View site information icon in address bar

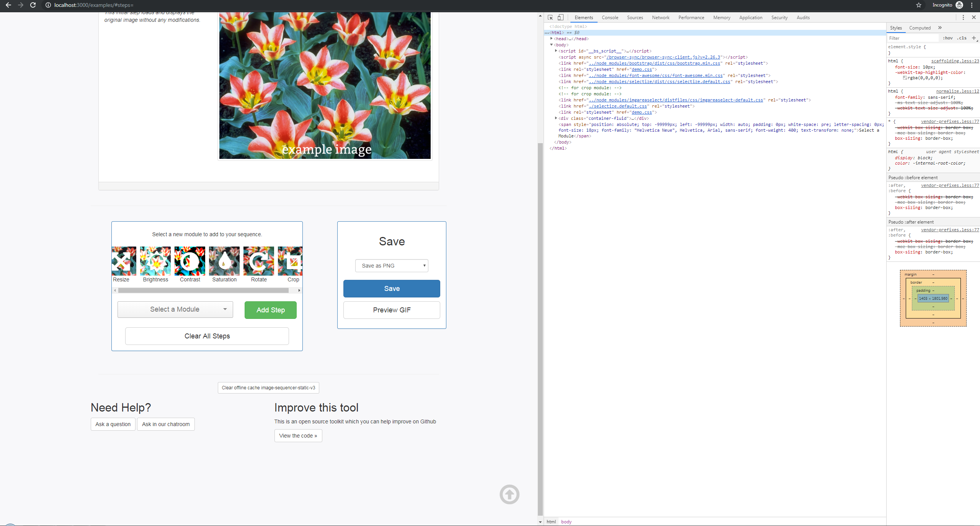click(48, 5)
